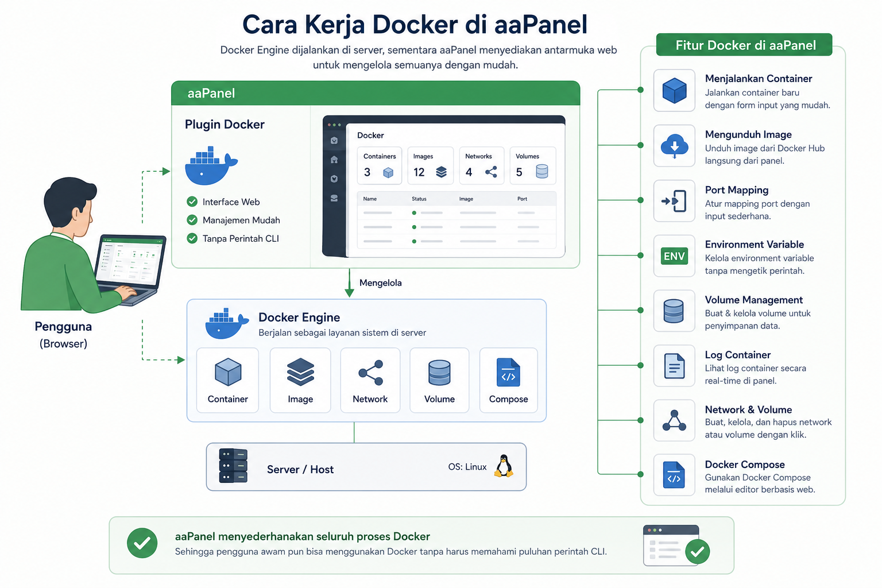This screenshot has height=588, width=882.
Task: Click the Network & Volume triangle nodes icon
Action: point(674,421)
